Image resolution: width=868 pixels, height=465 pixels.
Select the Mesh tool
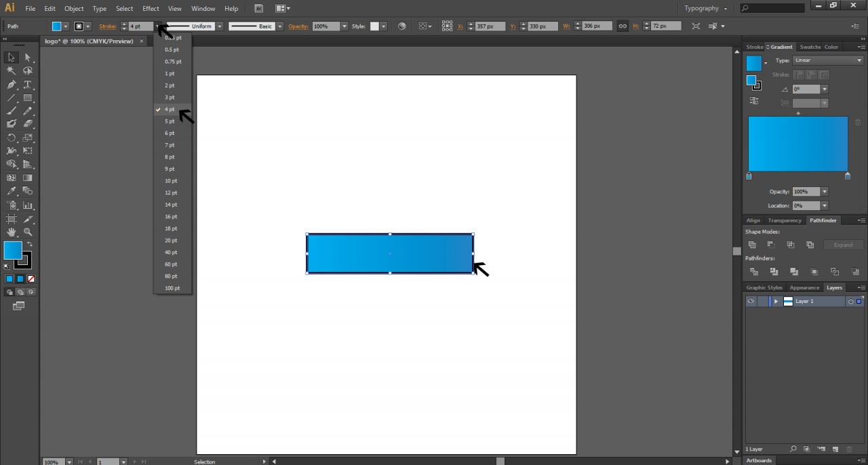(x=12, y=178)
